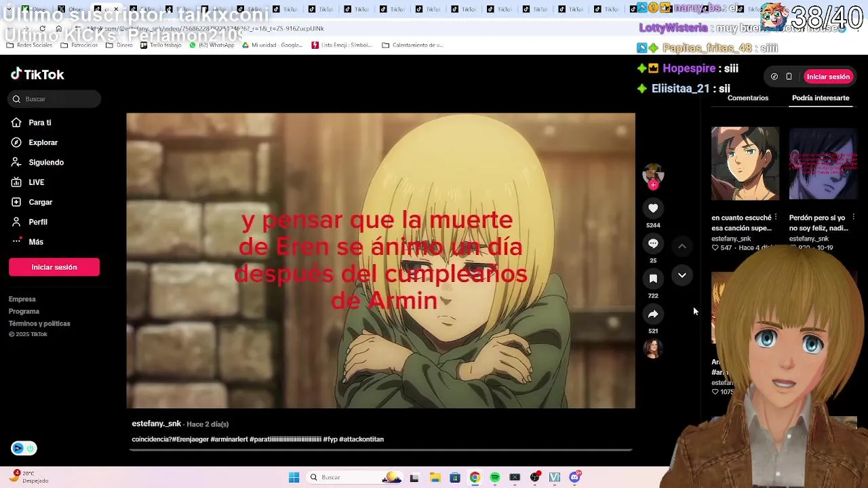Open the Trello trabajo bookmark
This screenshot has height=488, width=868.
[161, 45]
